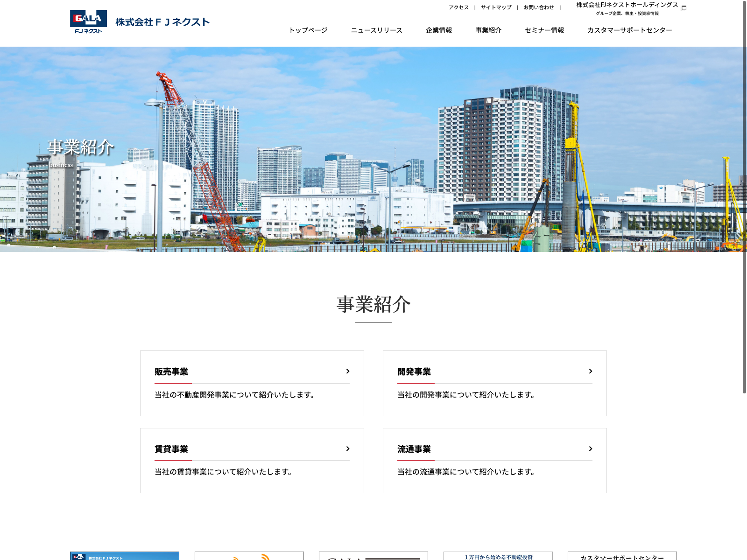
Task: Click the arrow chevron on 流通事業 card
Action: [591, 449]
